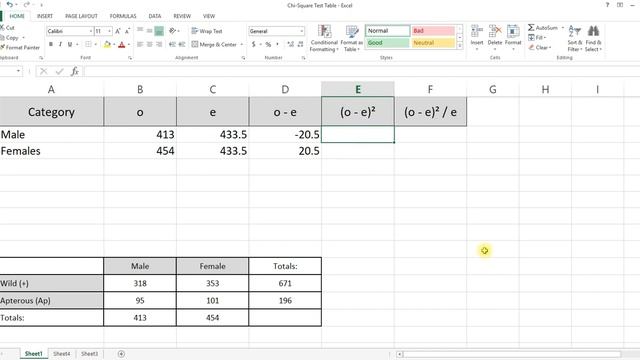Toggle Wrap Text

(207, 31)
